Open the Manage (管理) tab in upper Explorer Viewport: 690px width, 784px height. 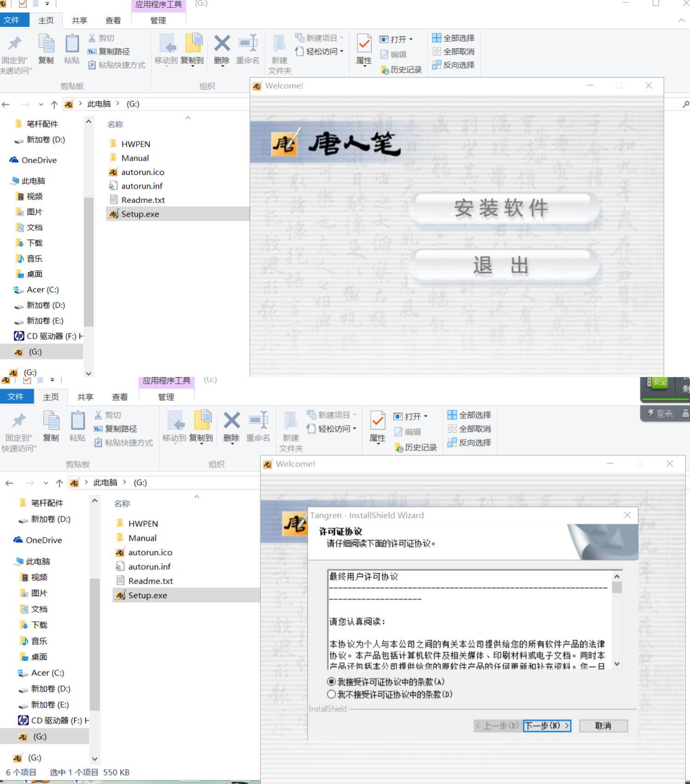click(158, 21)
